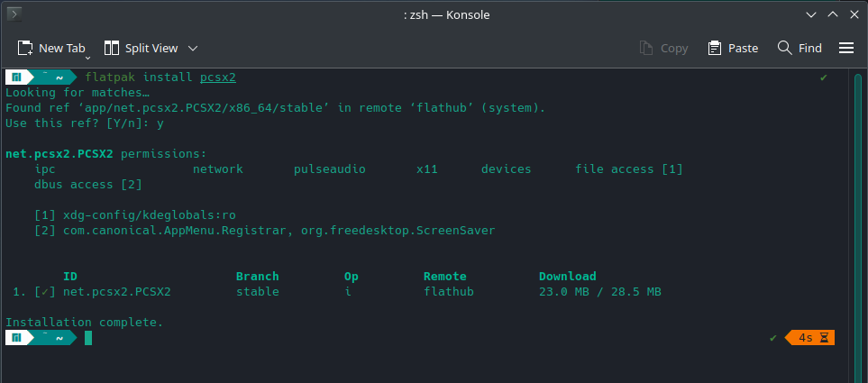
Task: Click the orange 4s duration badge
Action: click(x=810, y=338)
